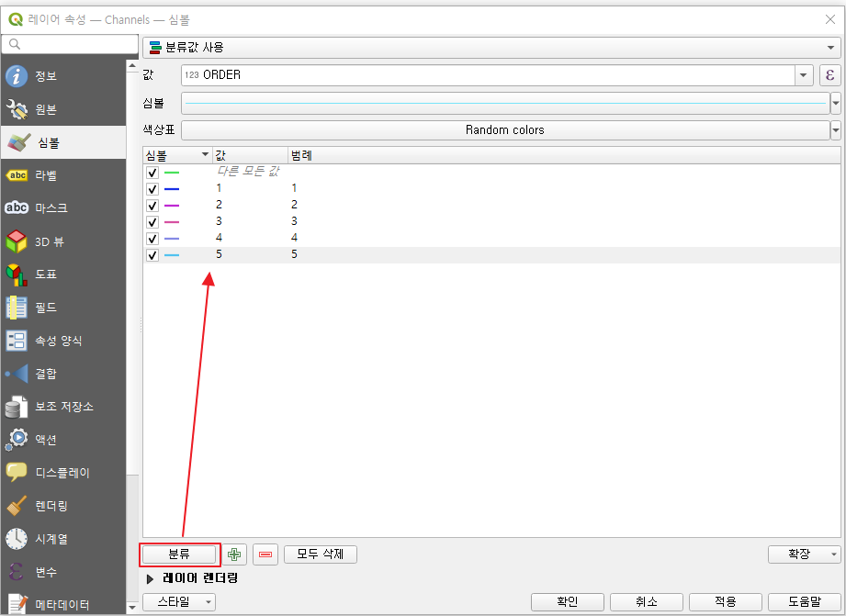Screen dimensions: 846x616
Task: Click the blue line symbol for value 1
Action: 172,189
